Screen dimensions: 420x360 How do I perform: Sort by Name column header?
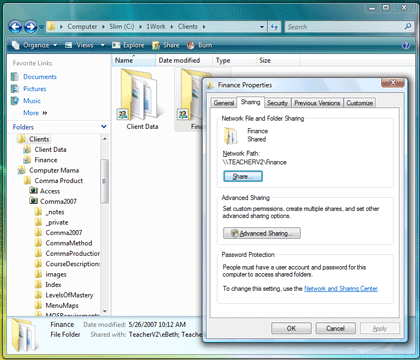point(133,60)
